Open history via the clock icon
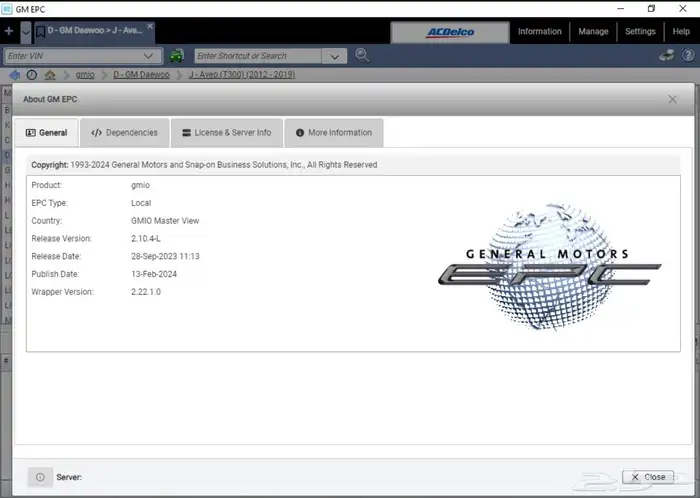Viewport: 700px width, 498px height. pos(32,75)
